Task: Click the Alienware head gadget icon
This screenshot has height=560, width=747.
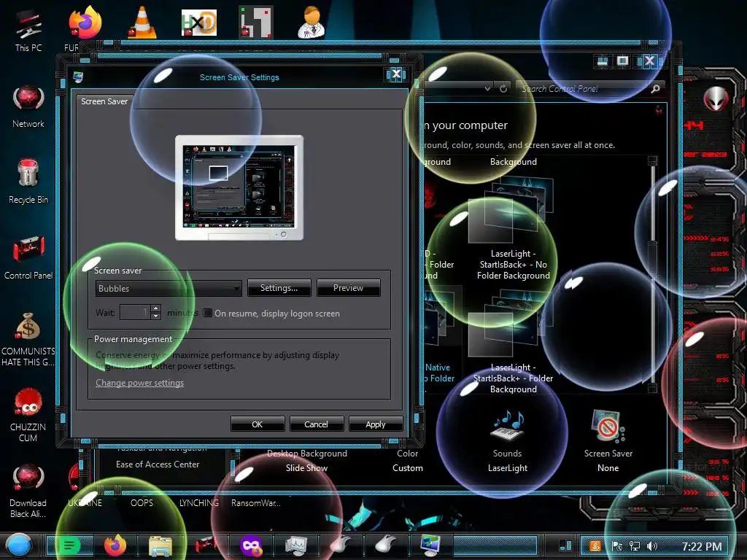Action: click(716, 98)
